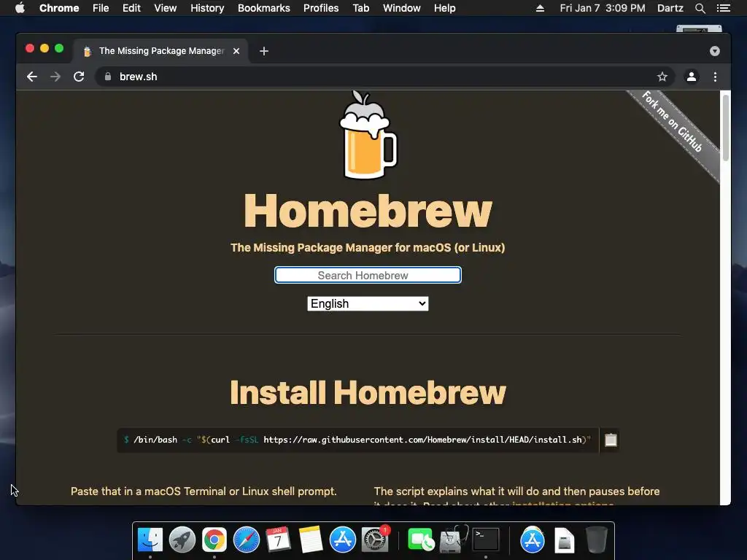This screenshot has width=747, height=560.
Task: Click the Missing Package Manager for macOS subtitle
Action: coord(368,248)
